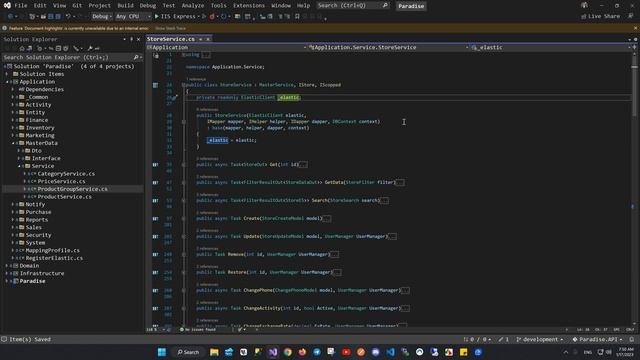Click the bookmark toolbar icon
This screenshot has width=640, height=360.
[297, 16]
